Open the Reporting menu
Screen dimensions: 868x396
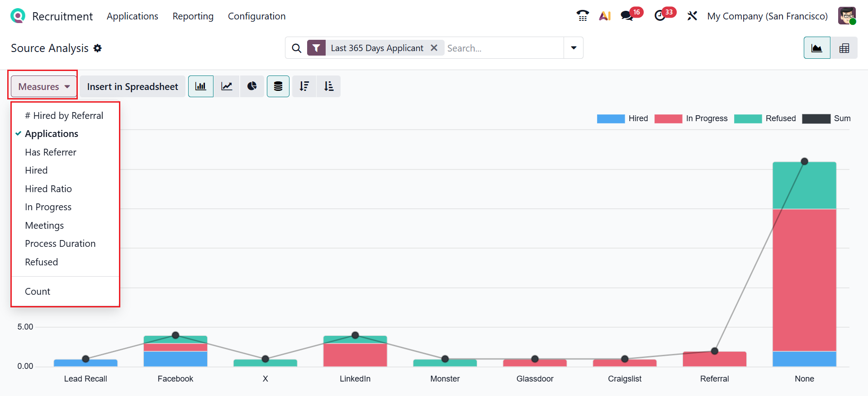pyautogui.click(x=193, y=16)
